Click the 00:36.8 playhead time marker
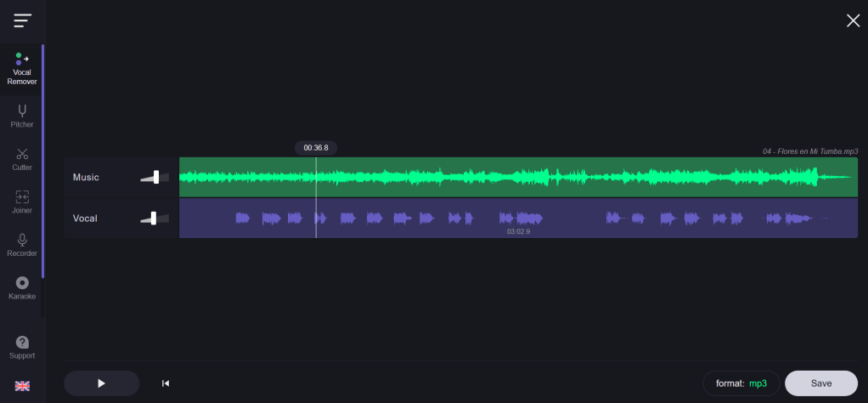868x403 pixels. point(316,148)
